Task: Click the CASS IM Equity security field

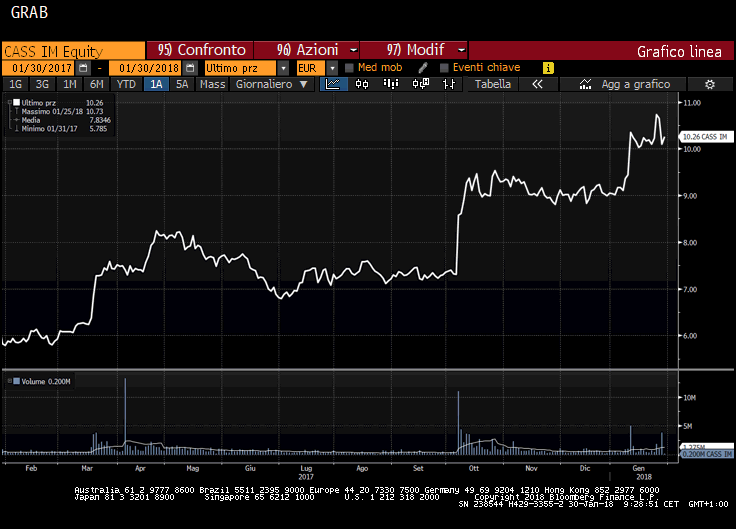Action: tap(72, 50)
